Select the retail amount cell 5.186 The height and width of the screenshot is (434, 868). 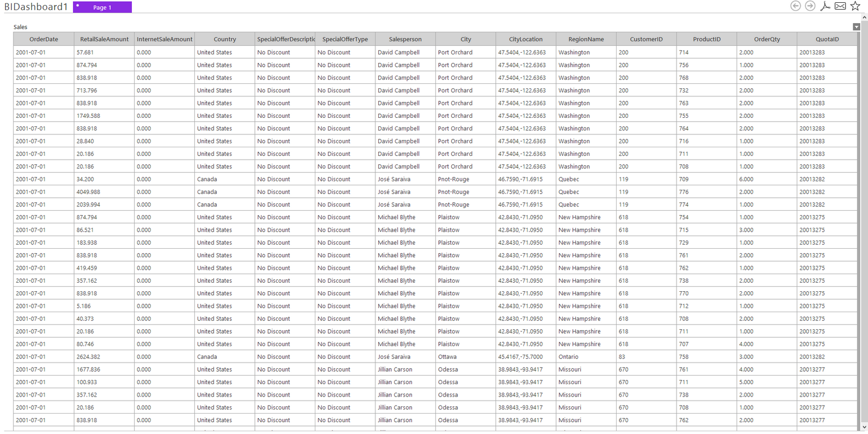[104, 306]
